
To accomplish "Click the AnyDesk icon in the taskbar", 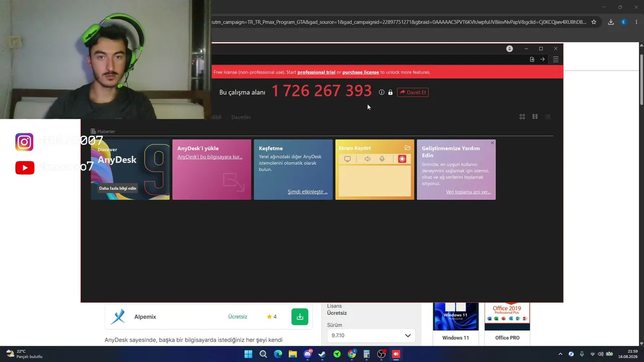I will [396, 354].
